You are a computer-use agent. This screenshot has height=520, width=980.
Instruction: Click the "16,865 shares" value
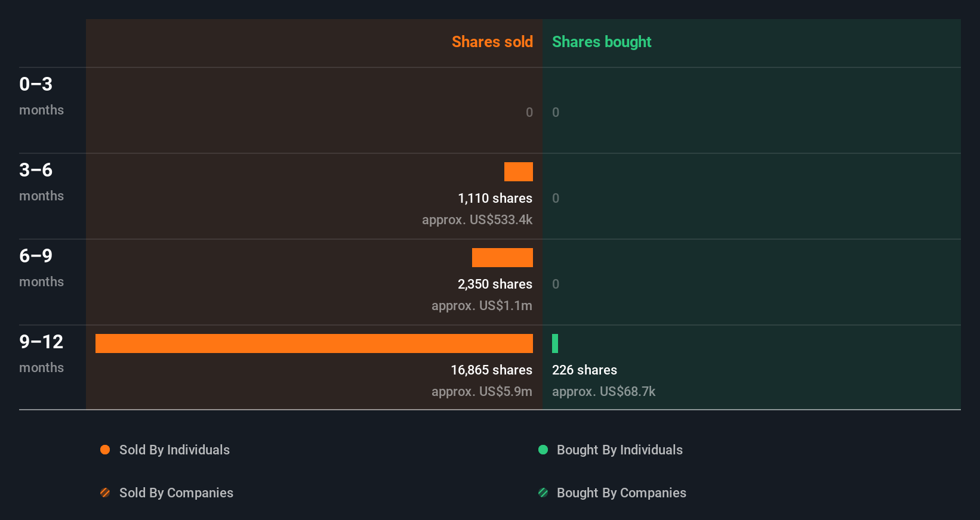click(492, 370)
